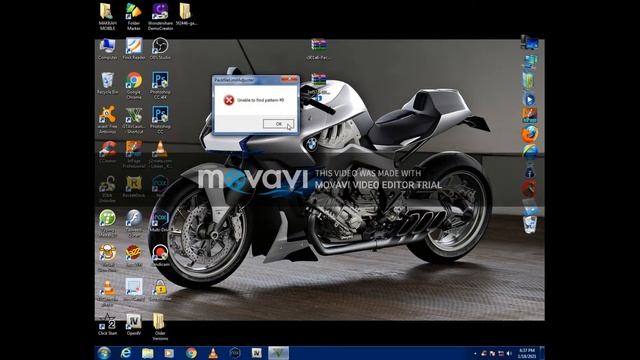The height and width of the screenshot is (360, 640).
Task: Click the taskbar clock and date
Action: (527, 353)
